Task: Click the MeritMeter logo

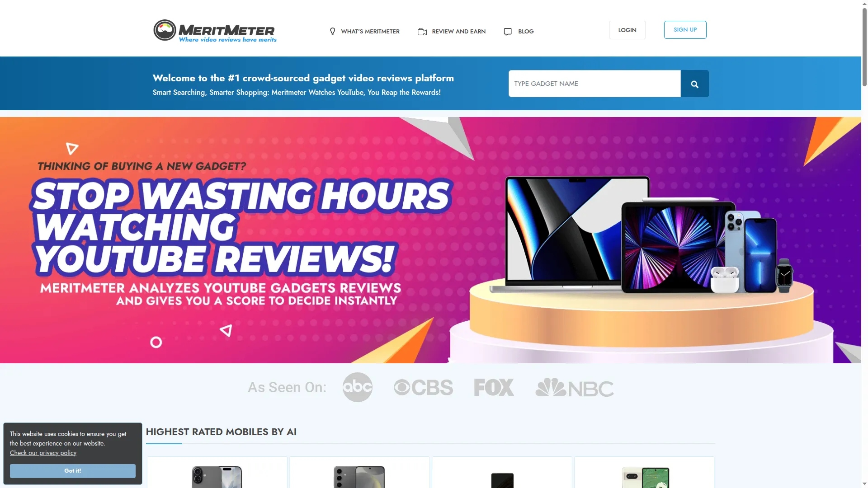Action: 215,31
